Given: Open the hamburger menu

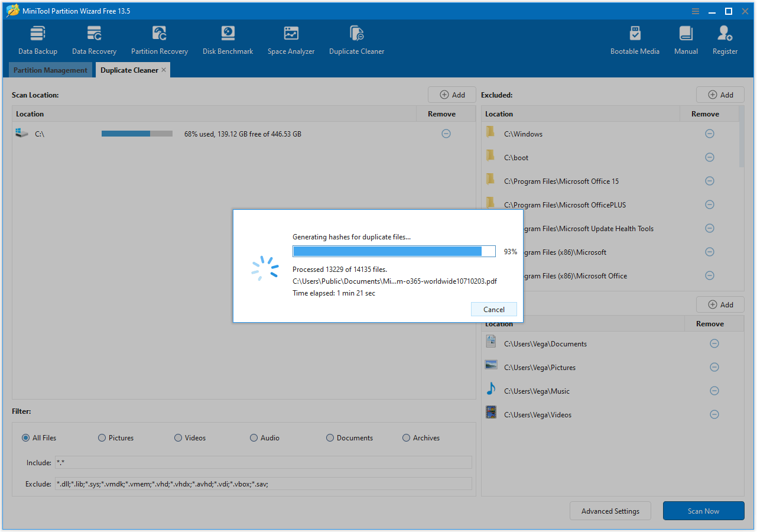Looking at the screenshot, I should 695,11.
